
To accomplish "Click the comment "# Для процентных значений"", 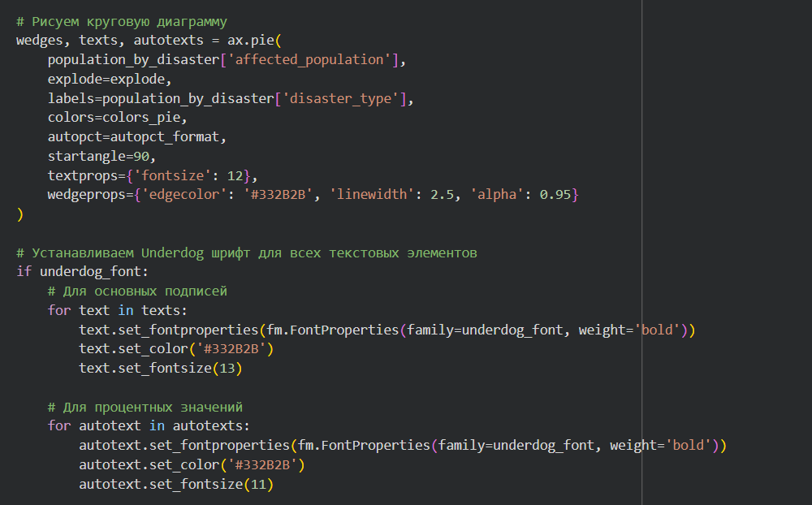I will pyautogui.click(x=145, y=407).
